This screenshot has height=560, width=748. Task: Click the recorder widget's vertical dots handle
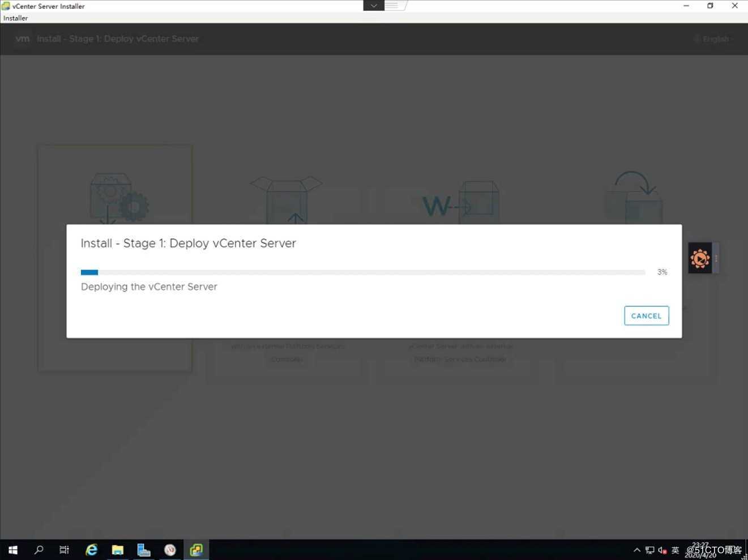716,258
